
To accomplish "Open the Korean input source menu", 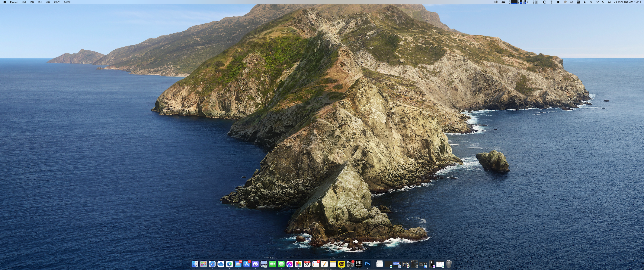I will point(578,2).
